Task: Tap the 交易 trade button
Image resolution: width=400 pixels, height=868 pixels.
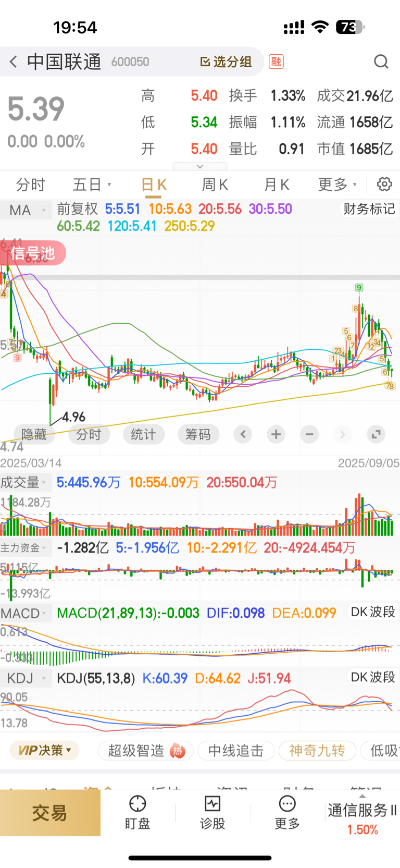Action: point(50,813)
